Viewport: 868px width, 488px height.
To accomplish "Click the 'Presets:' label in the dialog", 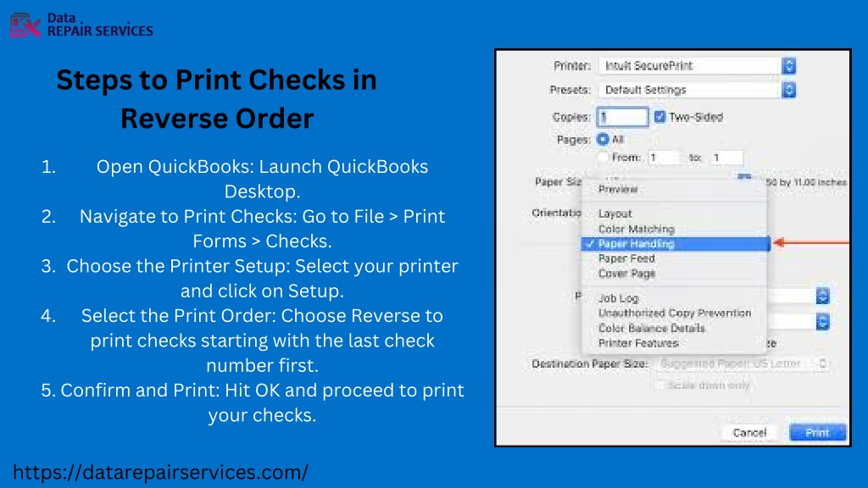I will point(570,90).
